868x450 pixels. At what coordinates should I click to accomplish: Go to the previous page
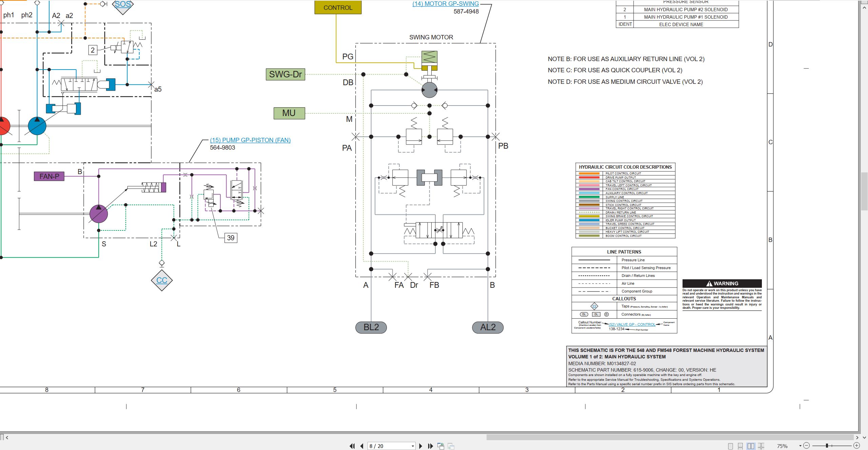coord(362,446)
